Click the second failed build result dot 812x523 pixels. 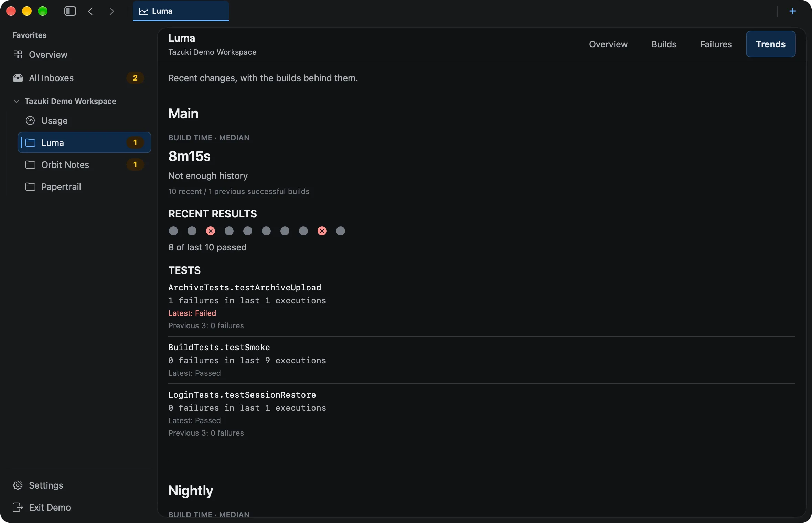322,231
